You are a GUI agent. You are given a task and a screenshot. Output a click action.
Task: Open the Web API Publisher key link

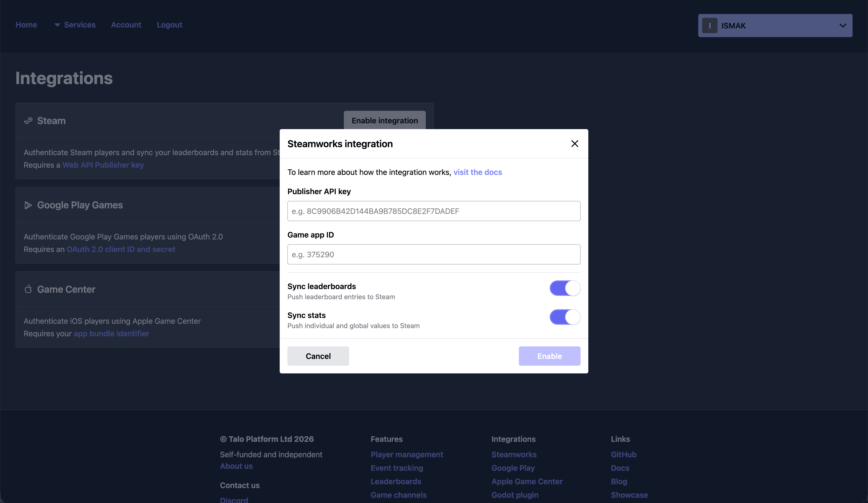point(103,165)
